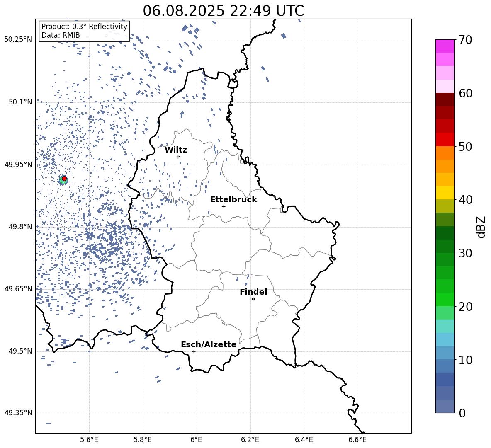Click the colorbar tick value 0
This screenshot has width=491, height=448.
(462, 413)
